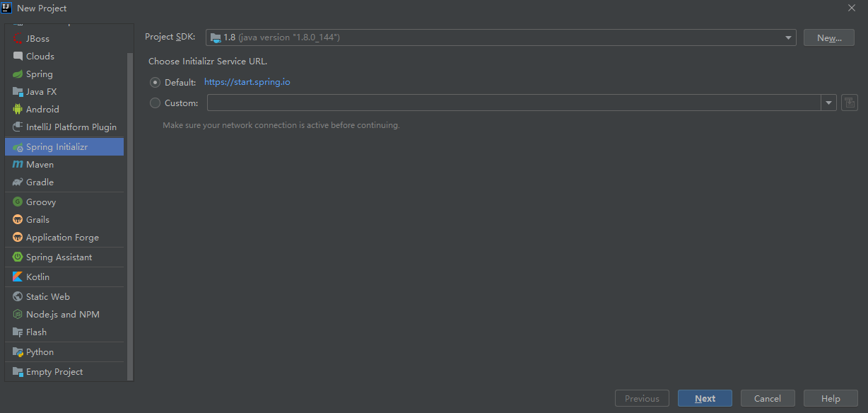868x413 pixels.
Task: Click the Grails orange icon
Action: (x=18, y=220)
